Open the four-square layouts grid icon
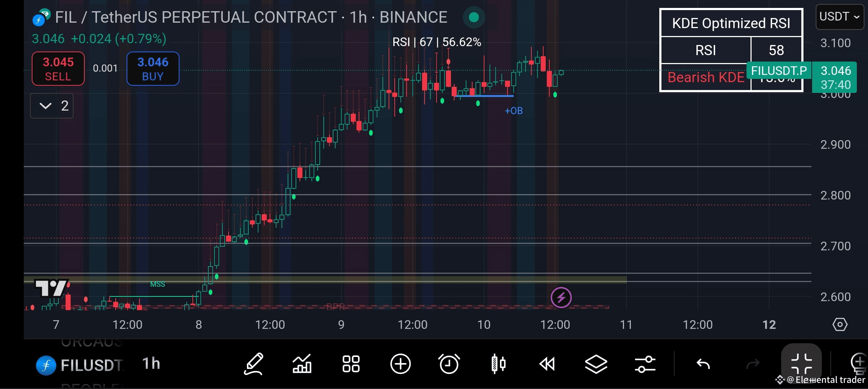Screen dimensions: 868x389 point(351,364)
